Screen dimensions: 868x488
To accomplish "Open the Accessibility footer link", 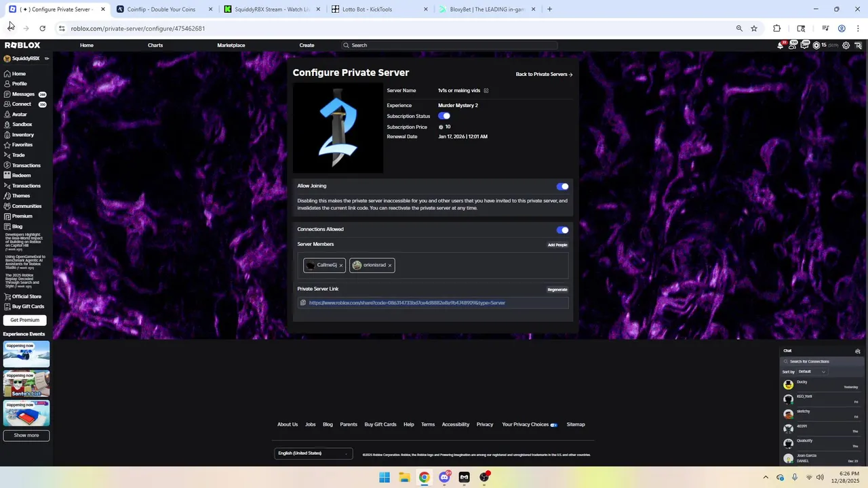I will click(456, 424).
